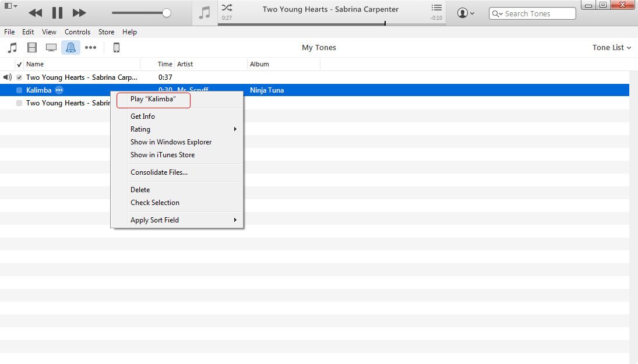Choose Play "Kalimba" from context menu

pos(153,99)
